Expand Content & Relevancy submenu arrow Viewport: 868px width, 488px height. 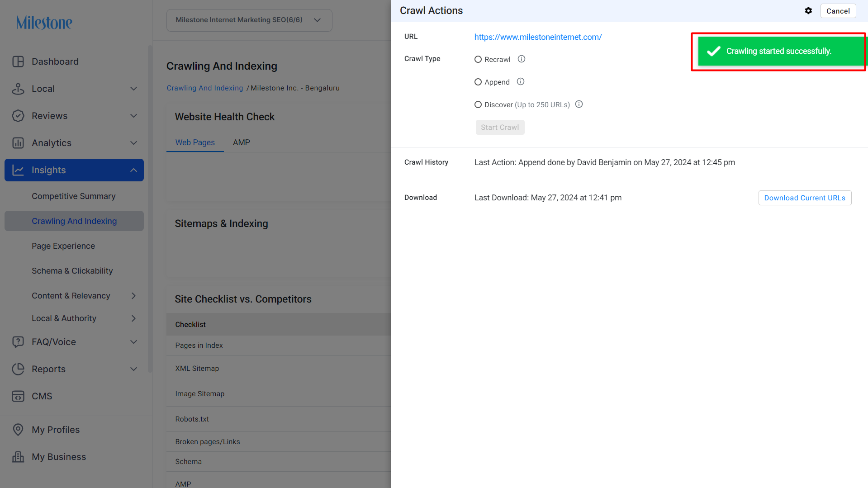[x=133, y=296]
